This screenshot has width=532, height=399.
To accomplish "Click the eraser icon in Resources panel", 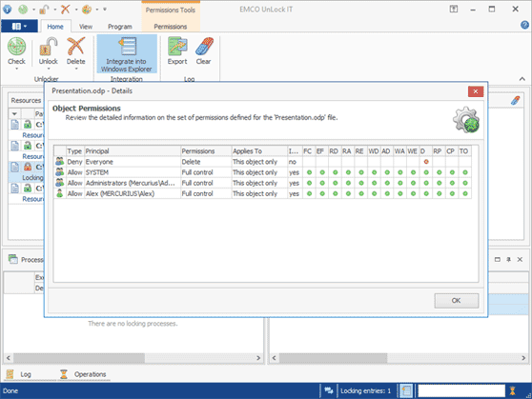I will pos(515,100).
